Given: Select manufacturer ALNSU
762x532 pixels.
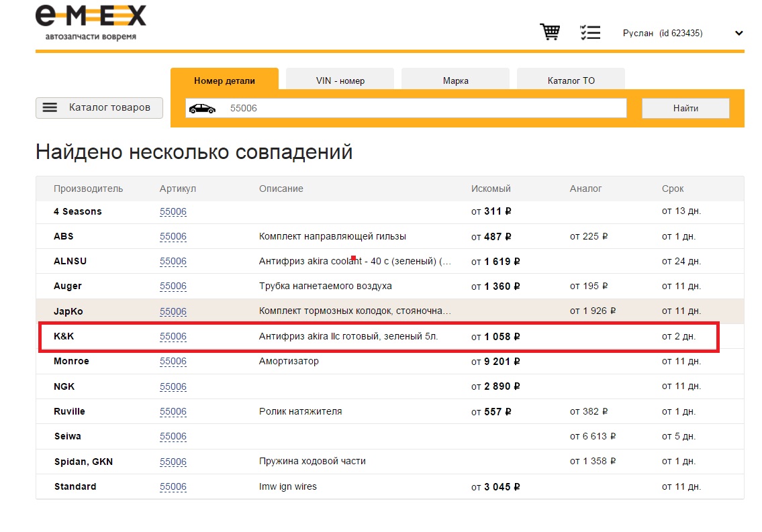Looking at the screenshot, I should point(70,261).
